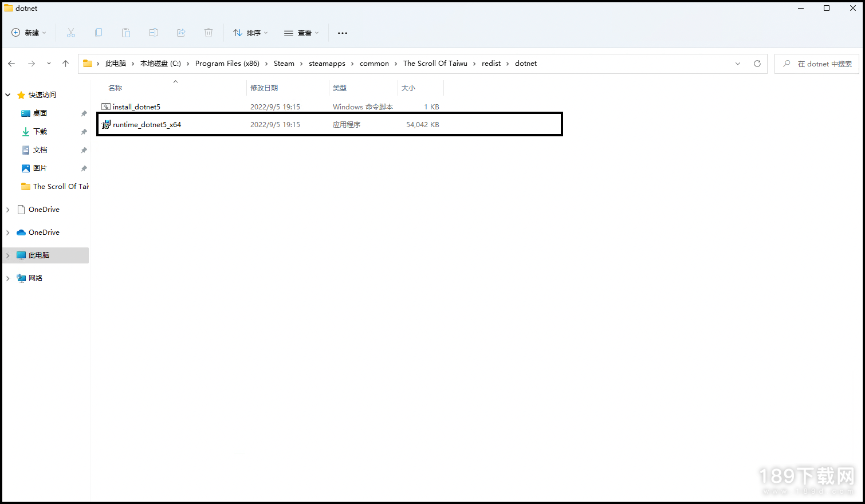Click 54,042 KB size cell
The height and width of the screenshot is (504, 865).
[x=423, y=124]
